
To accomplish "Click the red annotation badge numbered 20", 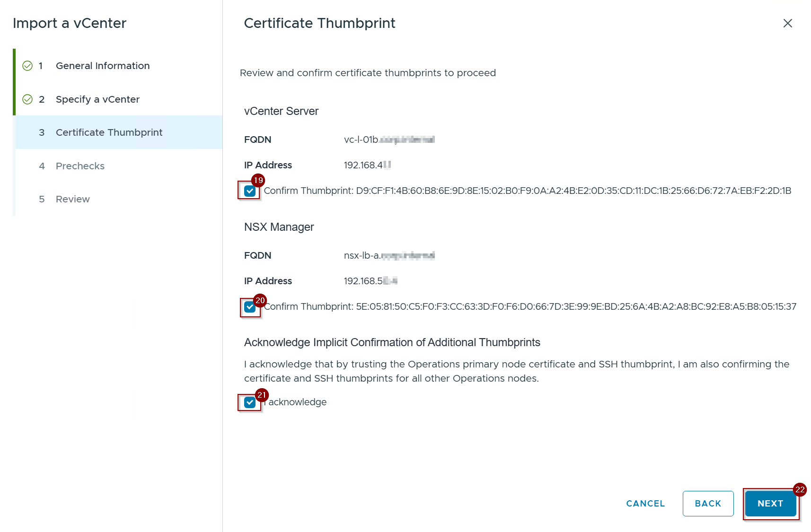I will coord(260,300).
